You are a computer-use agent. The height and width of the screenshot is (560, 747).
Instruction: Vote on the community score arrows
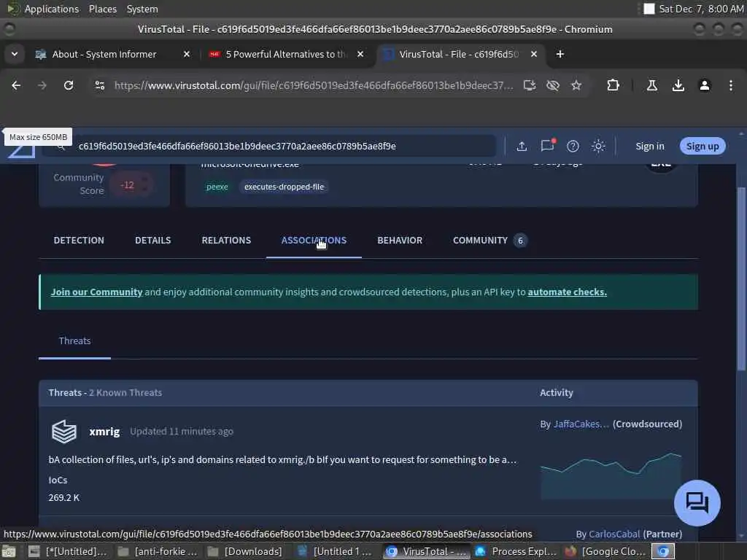tap(145, 184)
